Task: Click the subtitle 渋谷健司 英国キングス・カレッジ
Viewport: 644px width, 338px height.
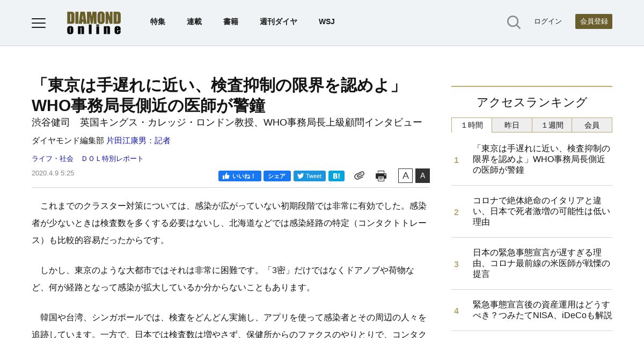Action: click(227, 122)
